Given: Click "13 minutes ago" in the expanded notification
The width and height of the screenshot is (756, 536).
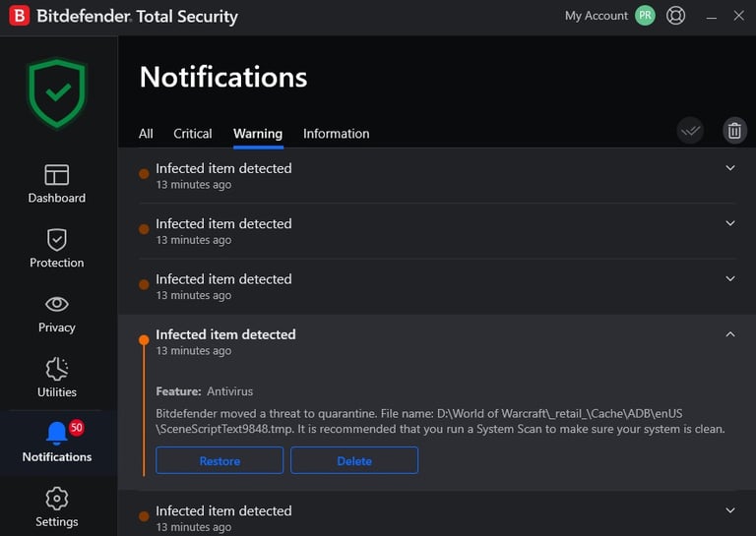Looking at the screenshot, I should click(x=193, y=351).
